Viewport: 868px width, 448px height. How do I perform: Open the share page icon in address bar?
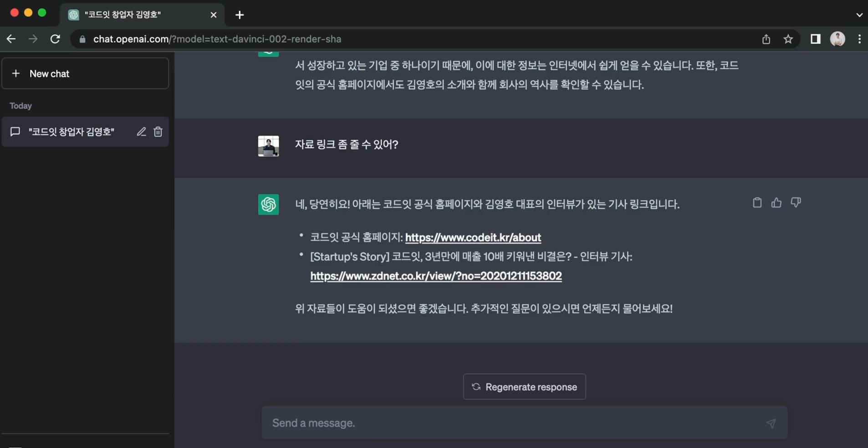(x=766, y=39)
